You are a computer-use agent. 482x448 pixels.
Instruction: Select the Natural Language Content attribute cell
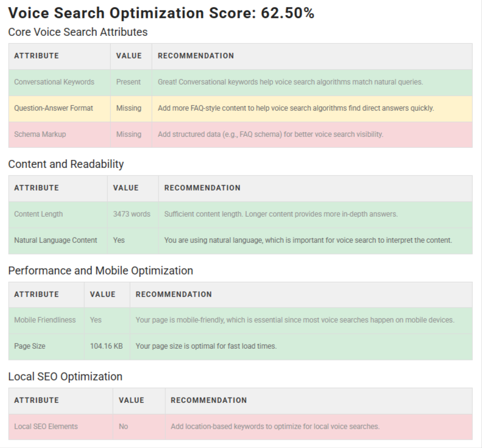click(x=55, y=240)
